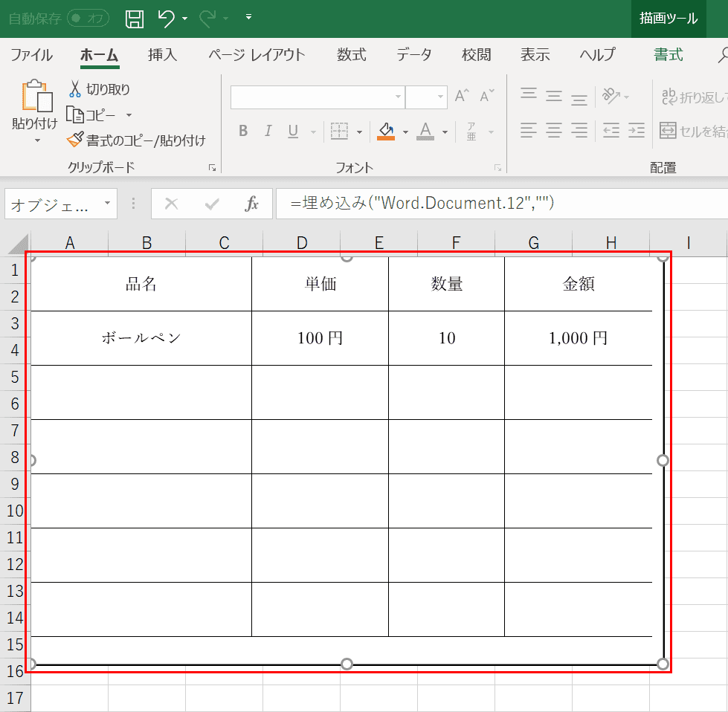Viewport: 728px width, 712px height.
Task: Click the bottom align icon
Action: tap(579, 98)
